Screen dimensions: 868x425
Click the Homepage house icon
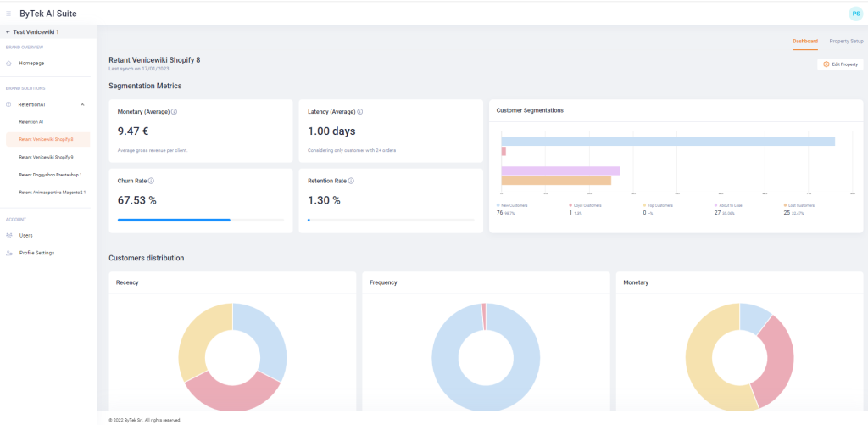8,63
